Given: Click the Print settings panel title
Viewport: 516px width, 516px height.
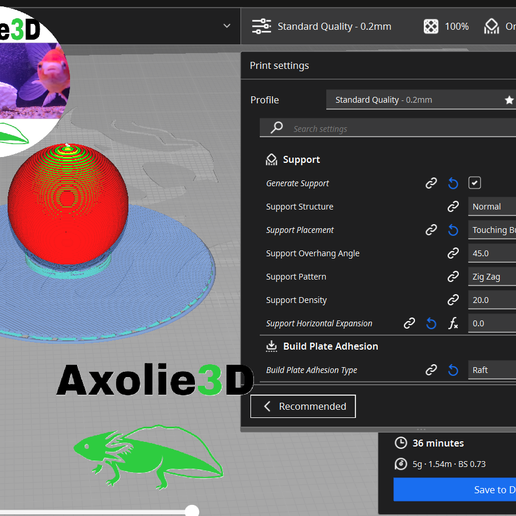Looking at the screenshot, I should [279, 66].
